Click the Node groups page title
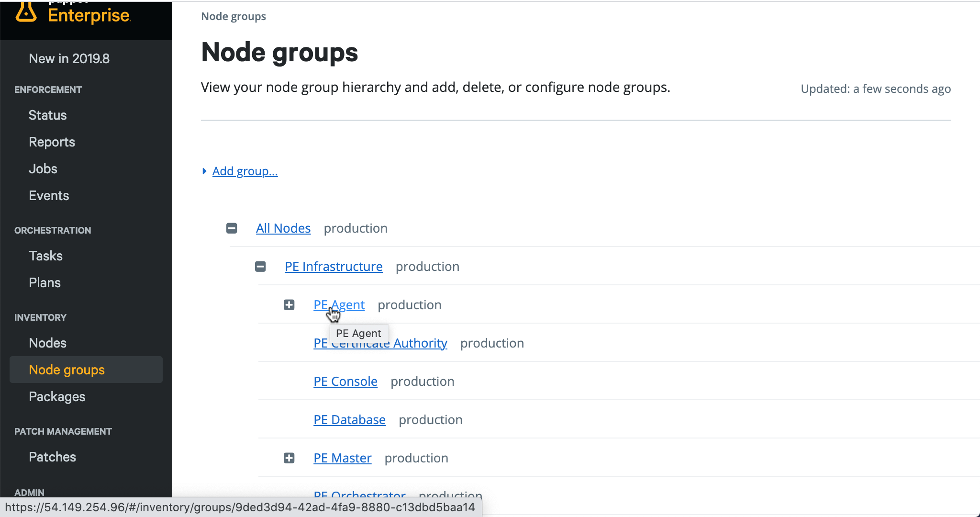This screenshot has height=517, width=980. coord(279,52)
